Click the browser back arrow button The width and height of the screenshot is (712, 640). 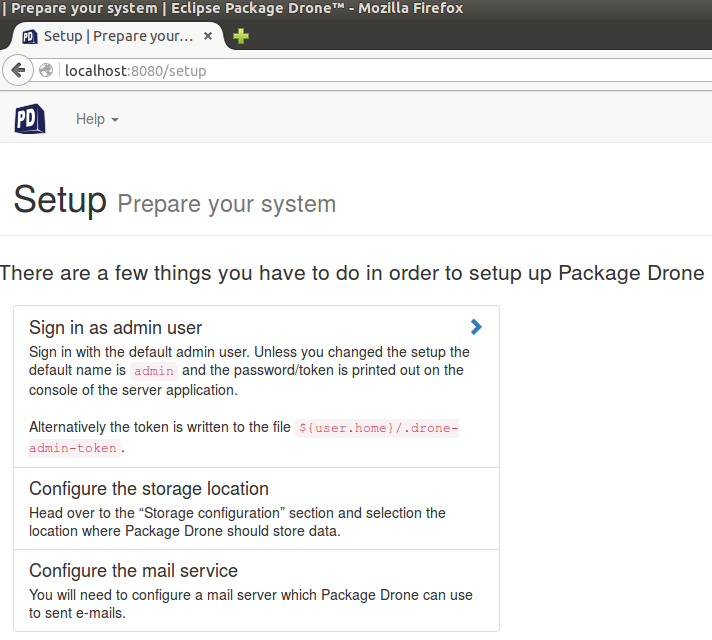[x=18, y=70]
